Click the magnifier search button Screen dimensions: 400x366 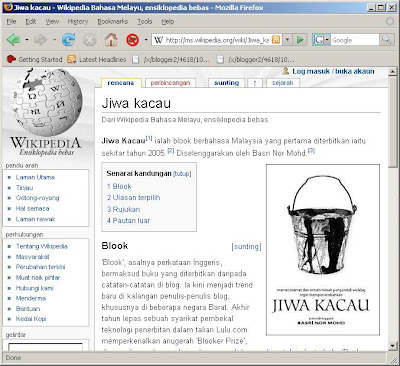click(x=386, y=40)
